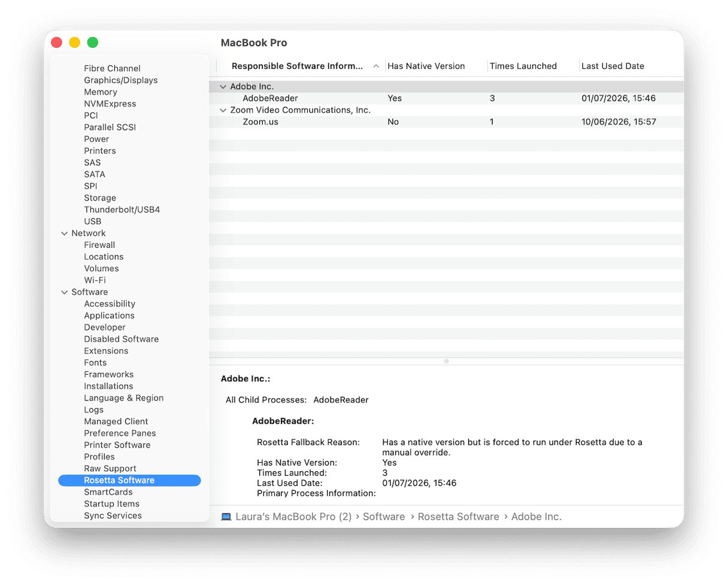Open Storage information
This screenshot has width=728, height=586.
(x=100, y=198)
